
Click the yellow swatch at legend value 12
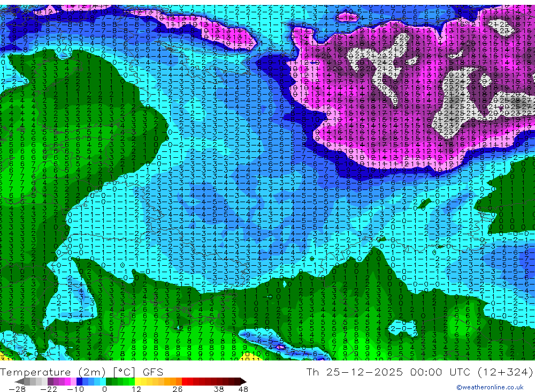(x=137, y=381)
